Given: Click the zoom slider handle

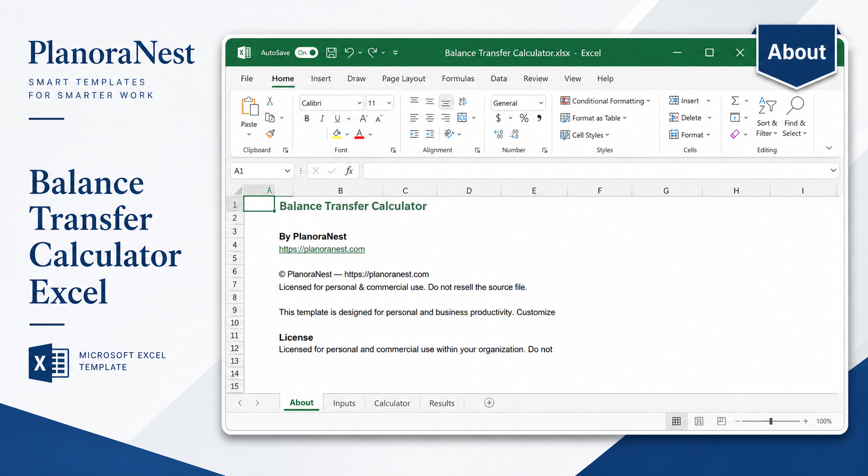Looking at the screenshot, I should pyautogui.click(x=771, y=421).
